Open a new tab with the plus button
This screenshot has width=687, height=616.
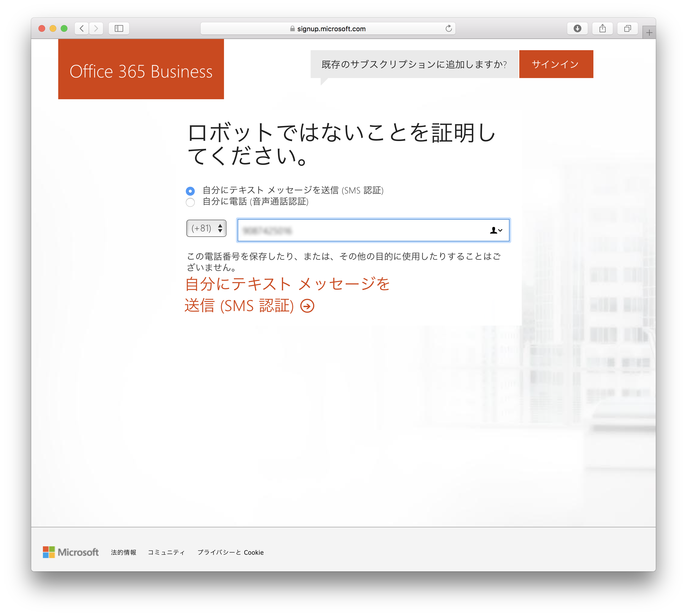pos(649,33)
